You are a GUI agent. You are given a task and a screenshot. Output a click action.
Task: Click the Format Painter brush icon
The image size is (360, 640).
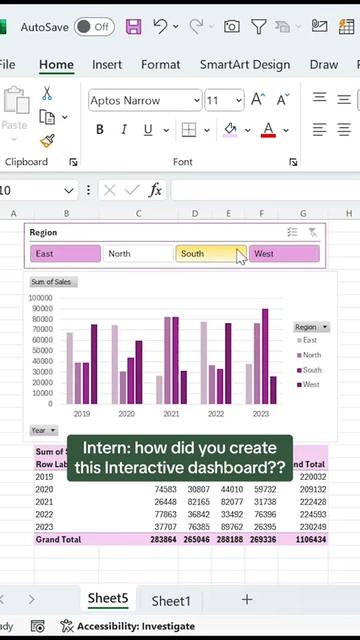coord(47,141)
